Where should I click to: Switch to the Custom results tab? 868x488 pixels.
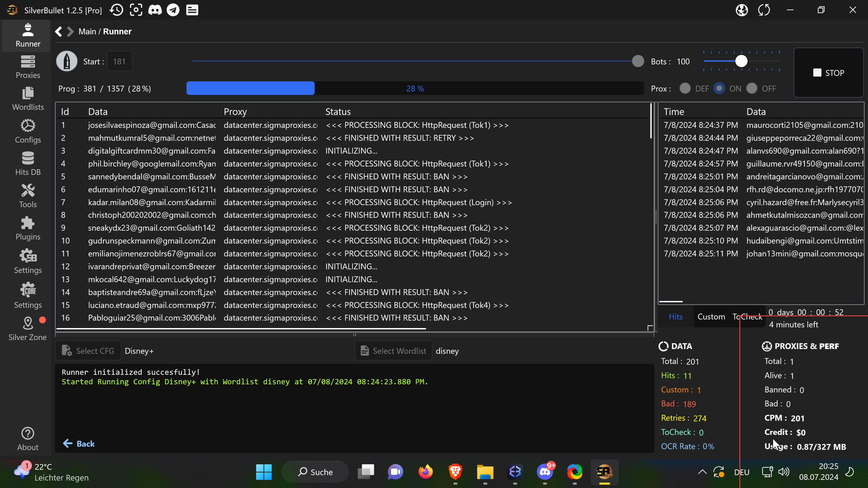coord(711,317)
